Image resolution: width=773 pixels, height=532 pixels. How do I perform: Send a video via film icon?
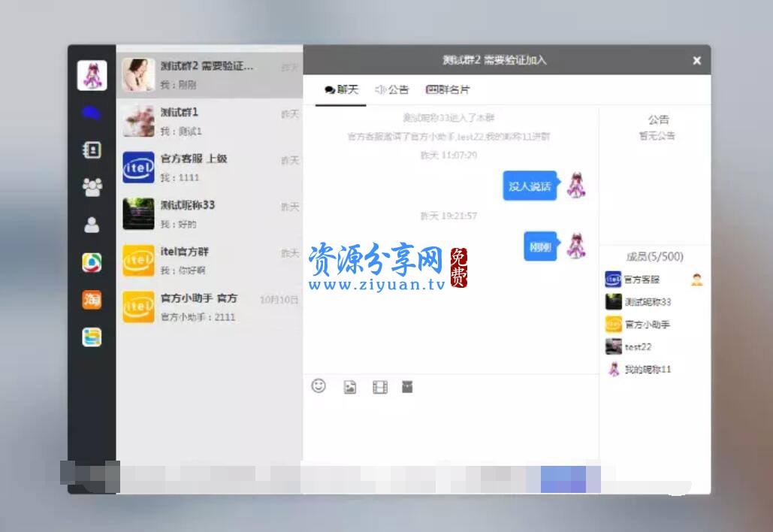pyautogui.click(x=380, y=387)
